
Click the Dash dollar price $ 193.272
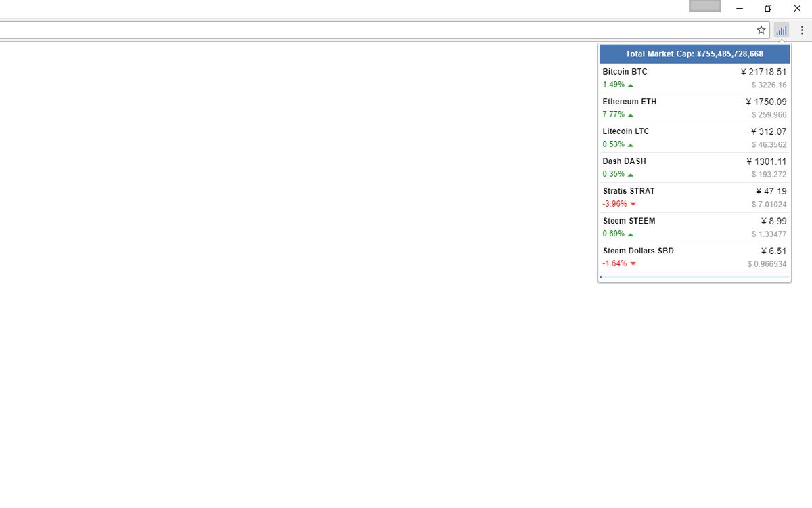769,175
